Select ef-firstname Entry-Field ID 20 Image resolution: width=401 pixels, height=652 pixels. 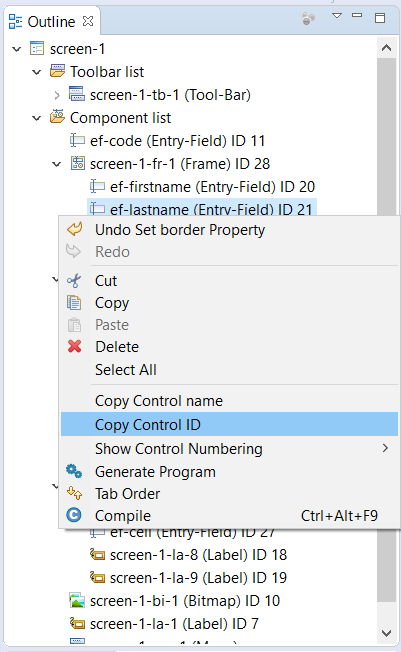click(203, 187)
